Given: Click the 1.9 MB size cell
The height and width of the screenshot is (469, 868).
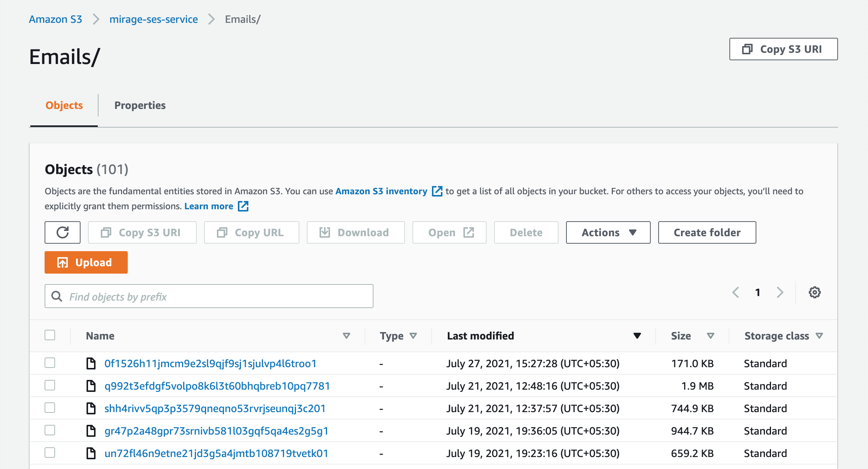Looking at the screenshot, I should 697,386.
